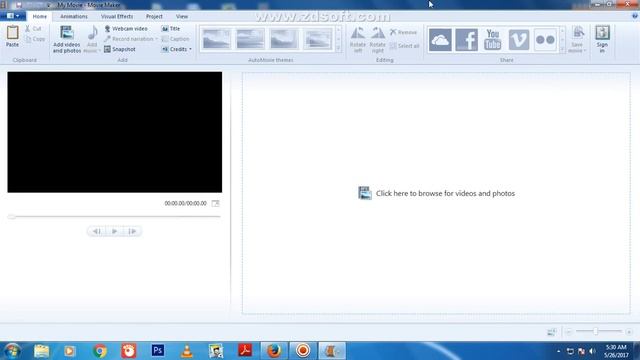
Task: Open the View tab
Action: [x=182, y=16]
